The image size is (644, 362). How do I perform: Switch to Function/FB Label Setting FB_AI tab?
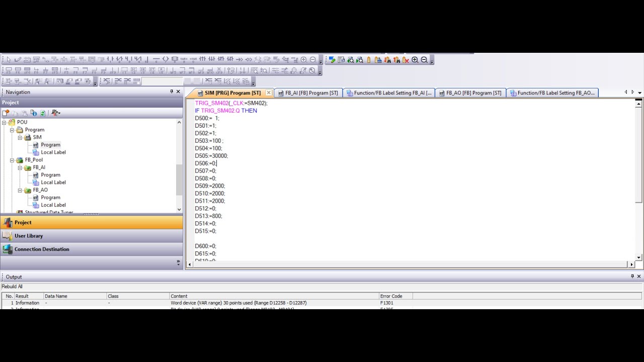coord(389,93)
